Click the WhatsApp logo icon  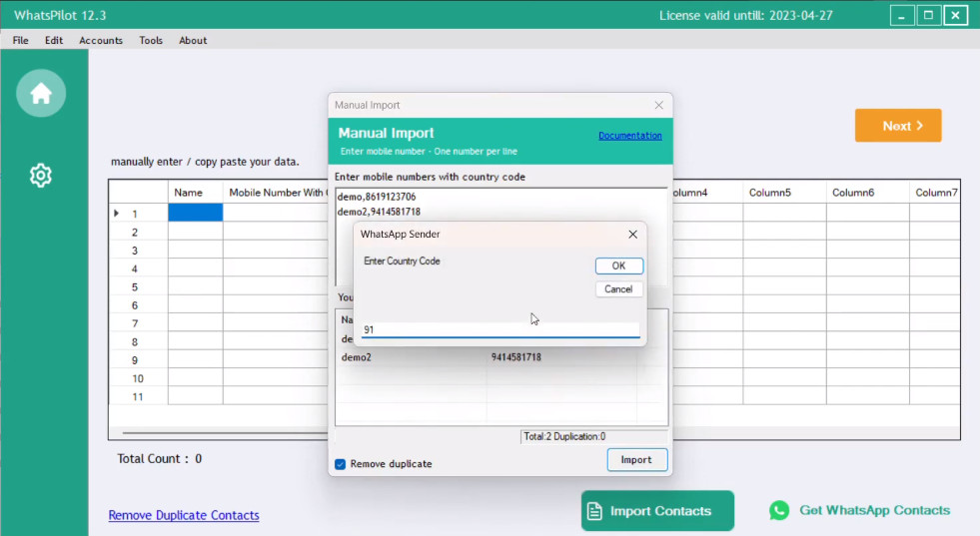pyautogui.click(x=779, y=510)
